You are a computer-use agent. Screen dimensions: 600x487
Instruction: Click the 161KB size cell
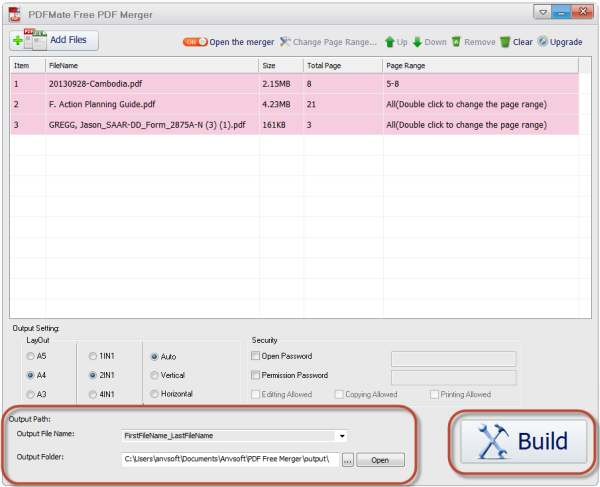pos(281,125)
